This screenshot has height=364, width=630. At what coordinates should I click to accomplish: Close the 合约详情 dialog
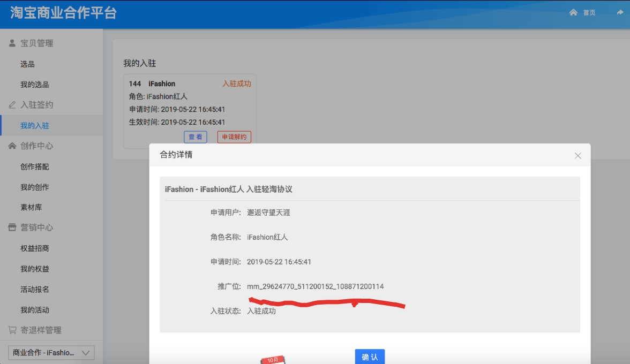[577, 156]
